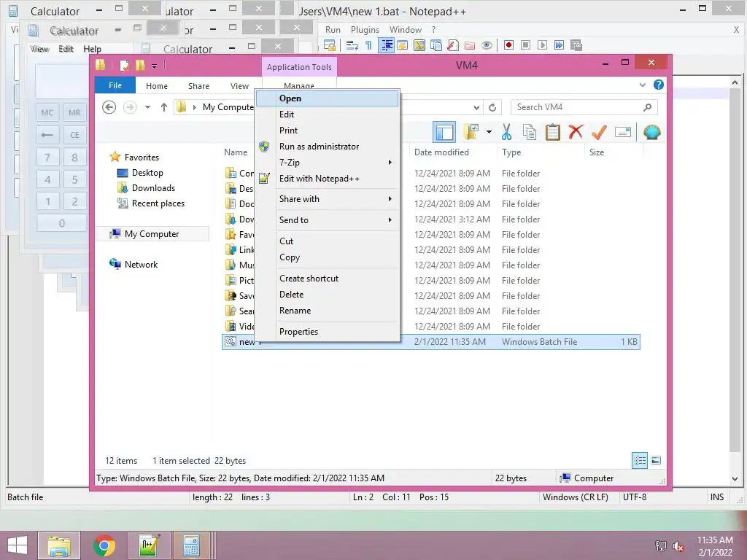Switch to Details view icon in status bar
This screenshot has width=747, height=560.
click(x=640, y=460)
